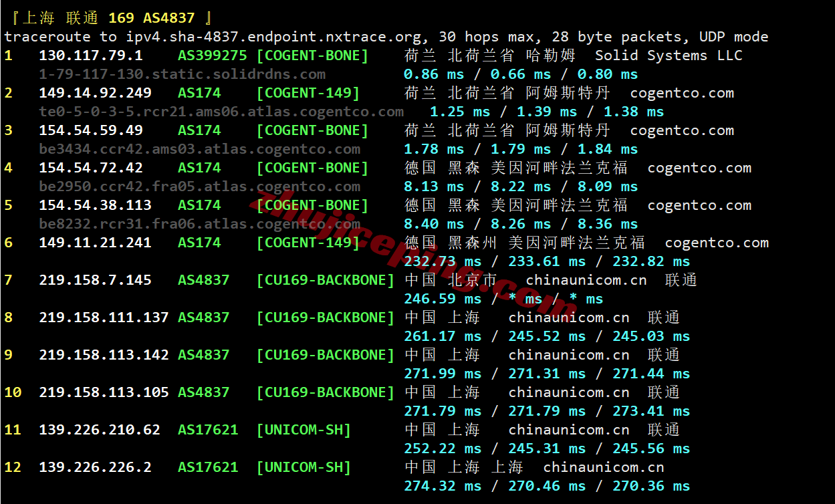Click hostname be2950.ccr42.fra05.atlas.cogentco.com

[x=199, y=186]
